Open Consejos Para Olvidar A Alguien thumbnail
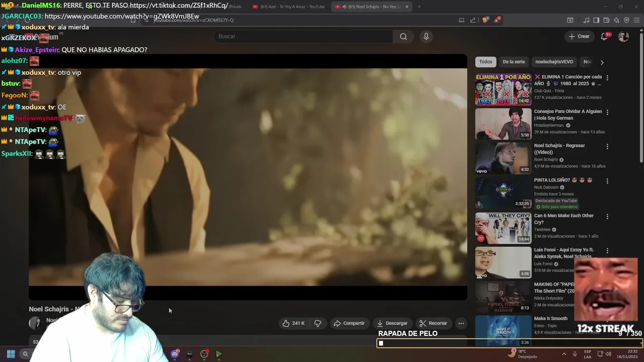The width and height of the screenshot is (644, 362). pos(503,124)
